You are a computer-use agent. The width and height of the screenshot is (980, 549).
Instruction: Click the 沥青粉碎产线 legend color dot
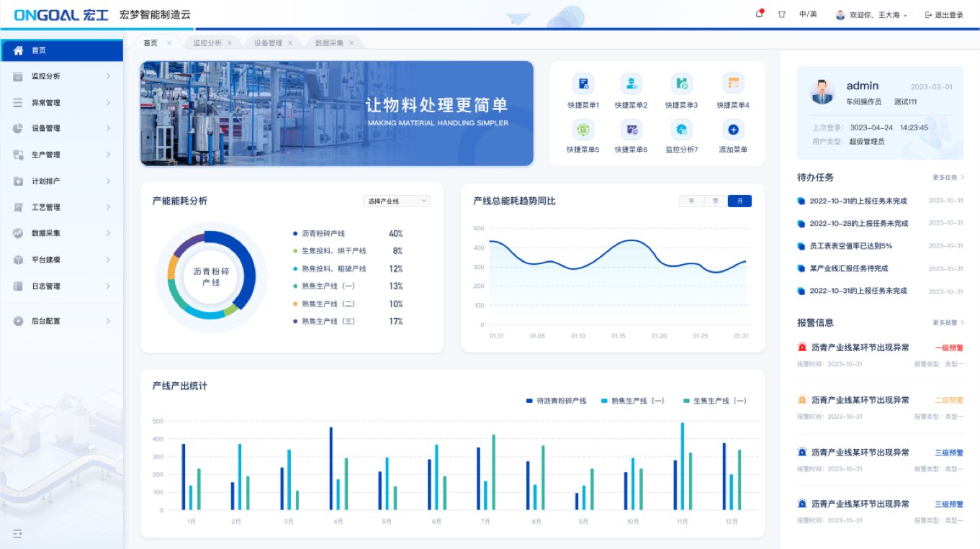[x=295, y=234]
